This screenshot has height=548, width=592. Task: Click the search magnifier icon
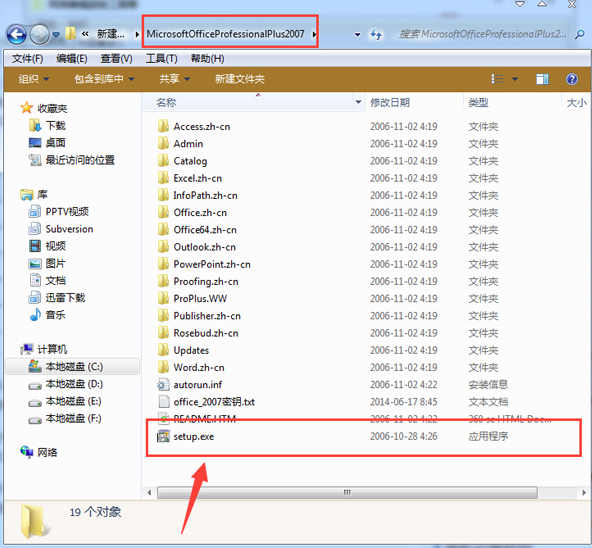pos(580,35)
